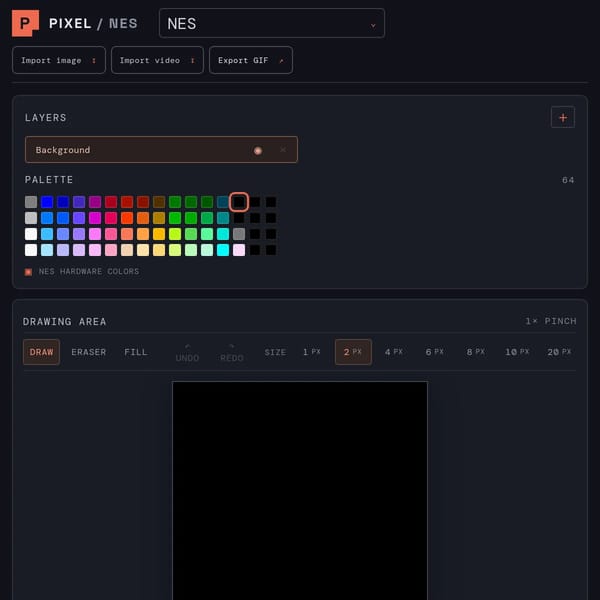Select the Draw tool
Viewport: 600px width, 600px height.
pos(41,352)
